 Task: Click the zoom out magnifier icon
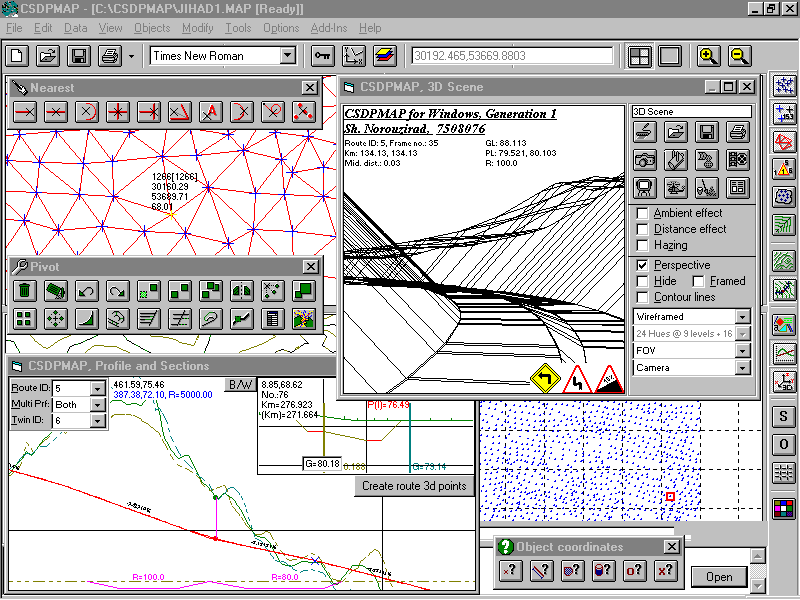pyautogui.click(x=739, y=56)
